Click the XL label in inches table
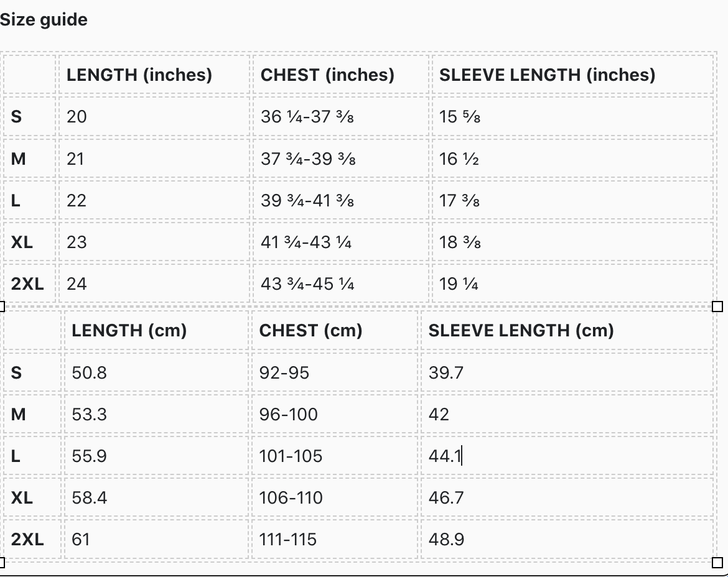This screenshot has width=728, height=577. [29, 242]
